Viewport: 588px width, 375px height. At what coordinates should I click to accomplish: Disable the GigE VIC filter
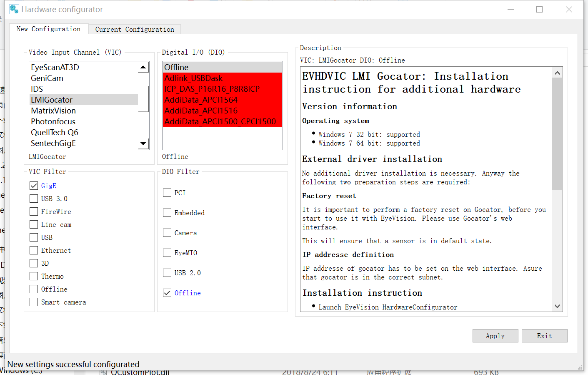[34, 186]
